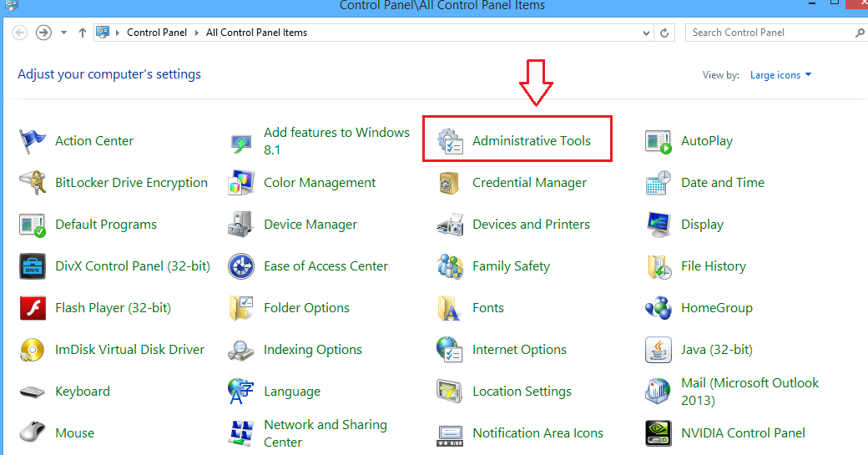Click the HomeGroup spheres icon
This screenshot has height=455, width=868.
(x=659, y=308)
